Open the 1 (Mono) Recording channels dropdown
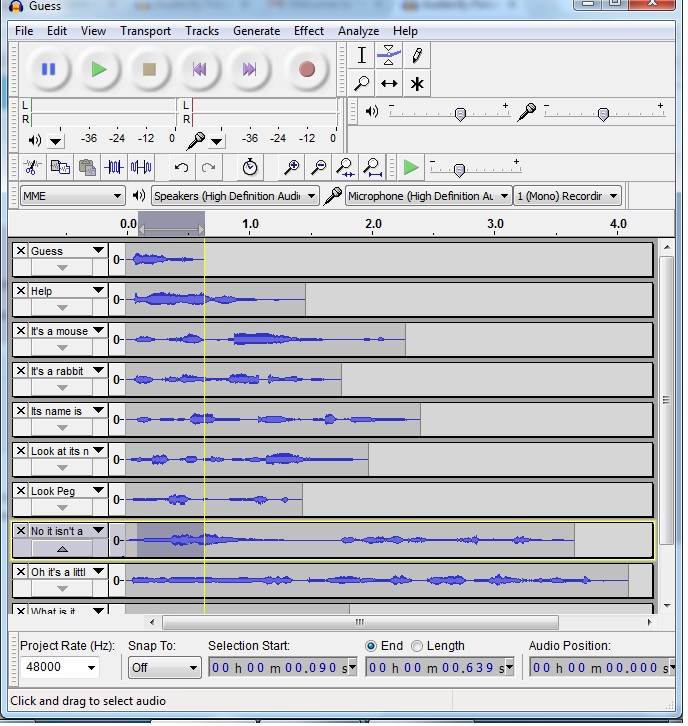Viewport: 688px width, 726px height. 567,196
